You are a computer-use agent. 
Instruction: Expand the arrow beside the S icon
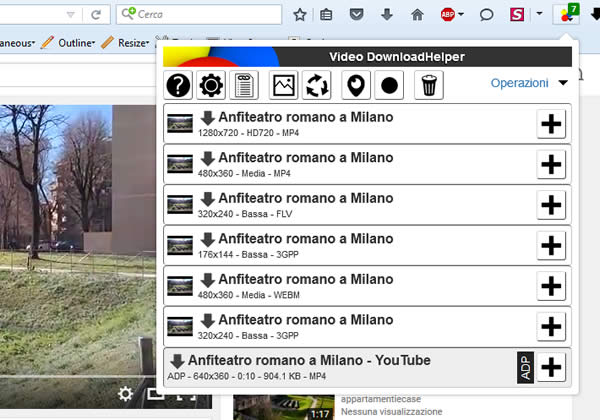pos(539,14)
